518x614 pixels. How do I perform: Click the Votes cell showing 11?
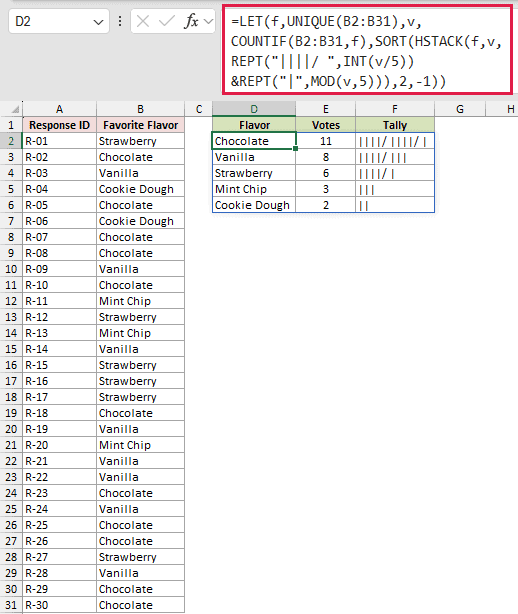point(326,141)
